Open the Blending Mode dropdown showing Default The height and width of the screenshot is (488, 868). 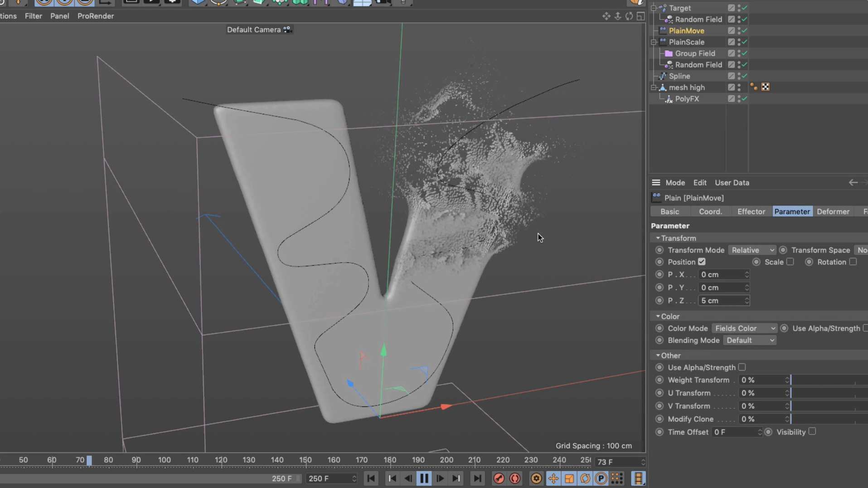coord(750,340)
